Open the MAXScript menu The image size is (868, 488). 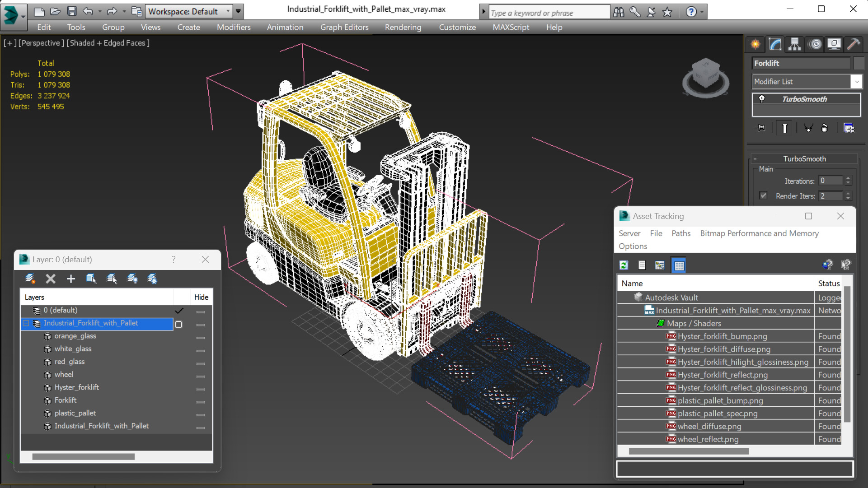[511, 27]
